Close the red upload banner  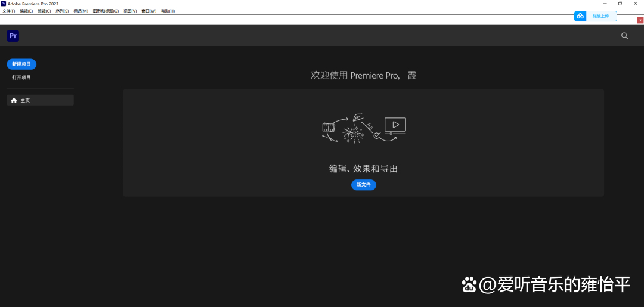(x=640, y=20)
